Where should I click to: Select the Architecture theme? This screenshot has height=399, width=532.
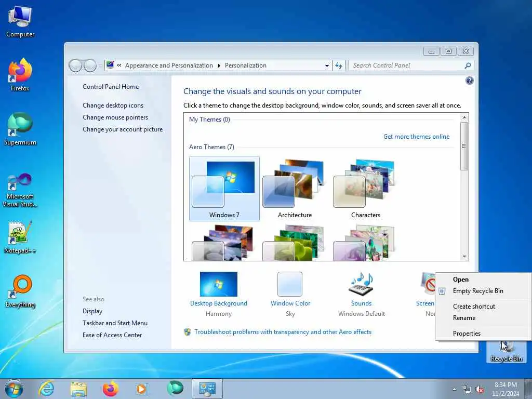click(x=295, y=189)
